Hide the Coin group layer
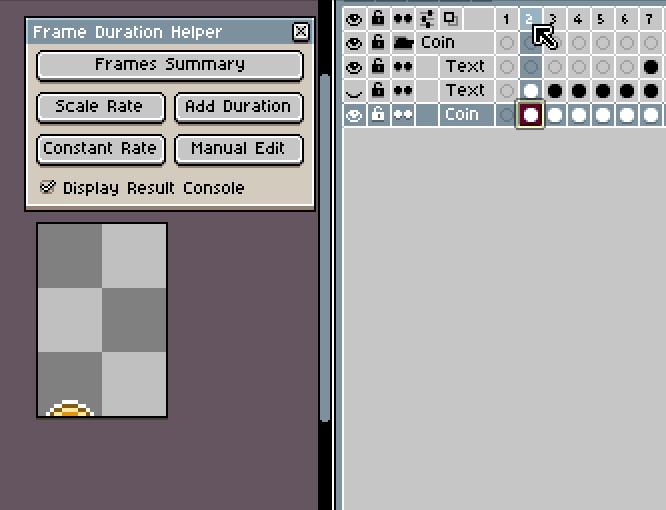 354,43
